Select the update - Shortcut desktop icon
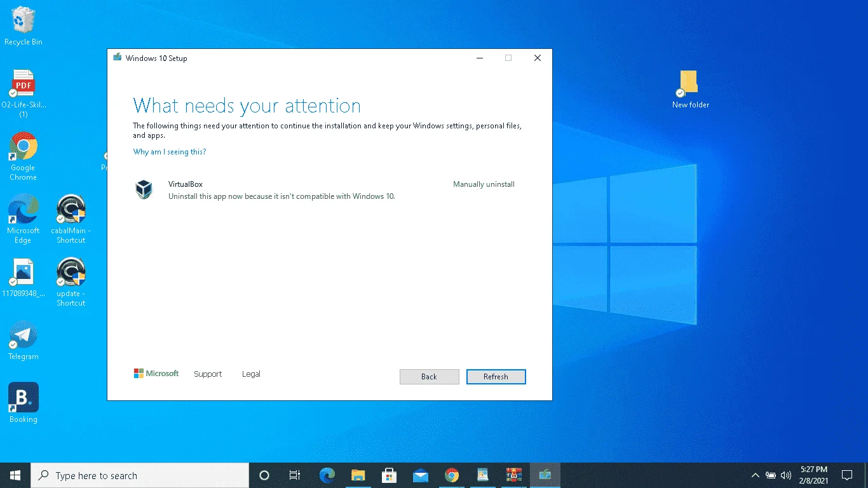Image resolution: width=868 pixels, height=488 pixels. [x=71, y=282]
